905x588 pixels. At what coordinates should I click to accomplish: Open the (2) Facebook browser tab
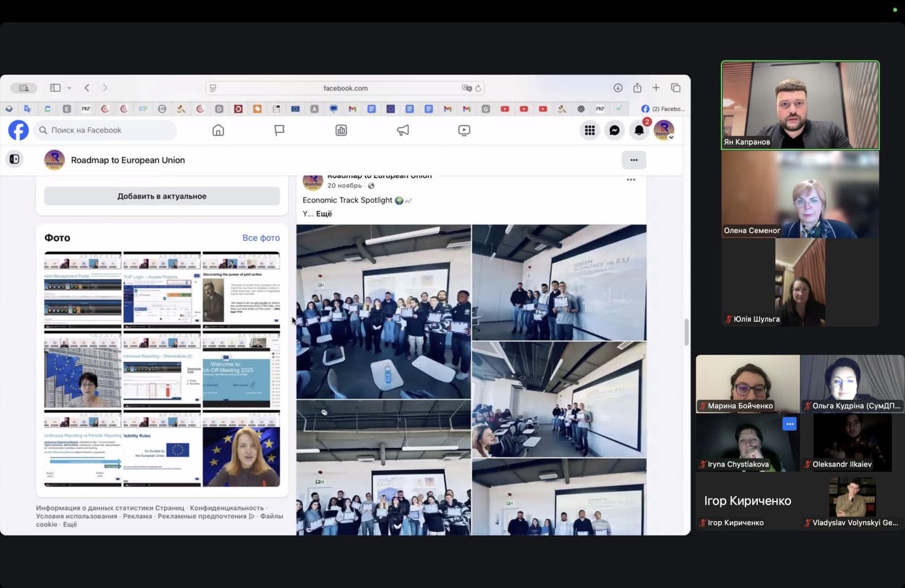(662, 109)
